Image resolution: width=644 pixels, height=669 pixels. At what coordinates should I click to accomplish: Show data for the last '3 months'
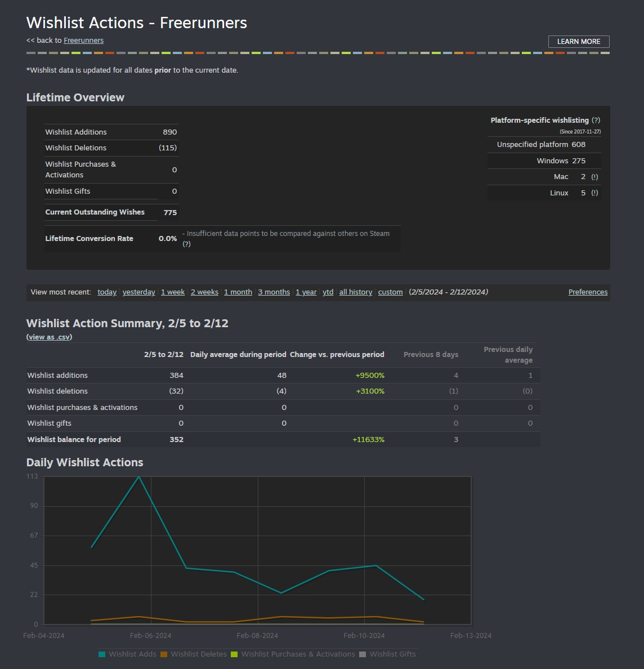pos(274,292)
